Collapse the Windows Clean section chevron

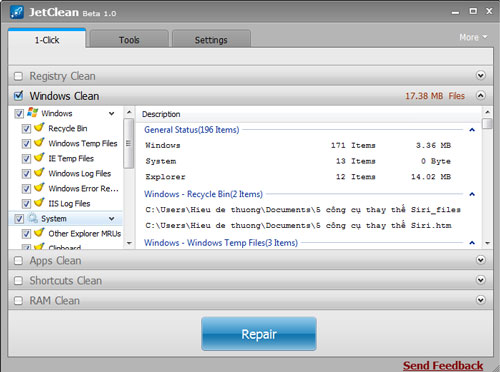(x=480, y=95)
